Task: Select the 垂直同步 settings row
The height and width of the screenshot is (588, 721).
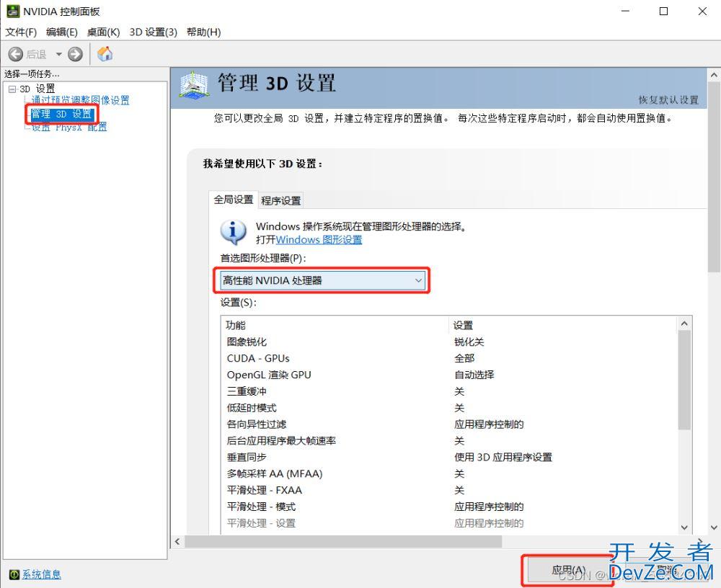Action: (449, 458)
